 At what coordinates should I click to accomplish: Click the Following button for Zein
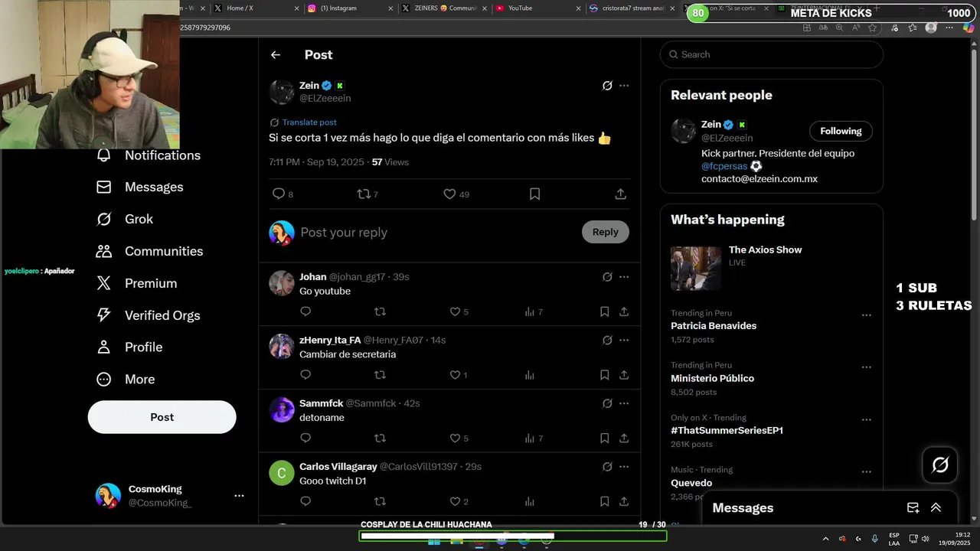841,131
